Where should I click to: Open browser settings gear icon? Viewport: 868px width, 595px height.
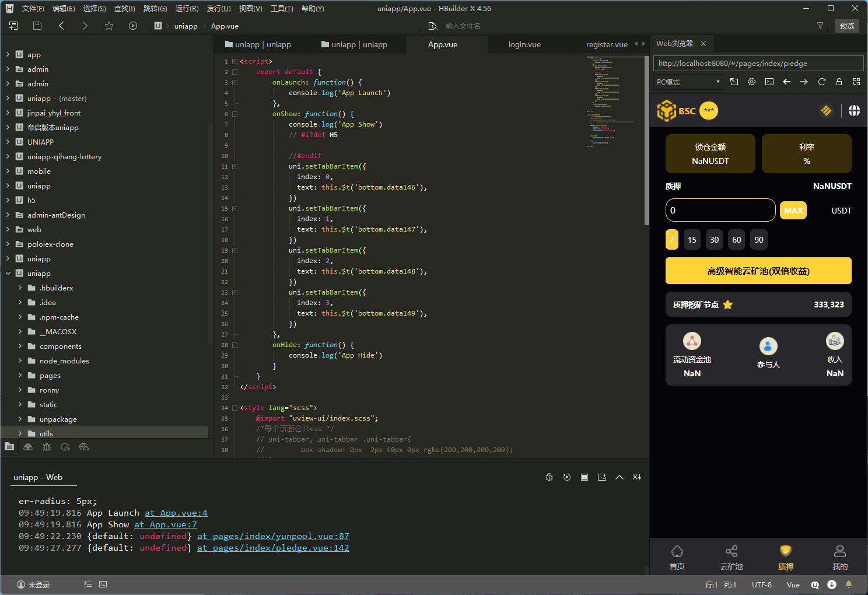tap(751, 82)
